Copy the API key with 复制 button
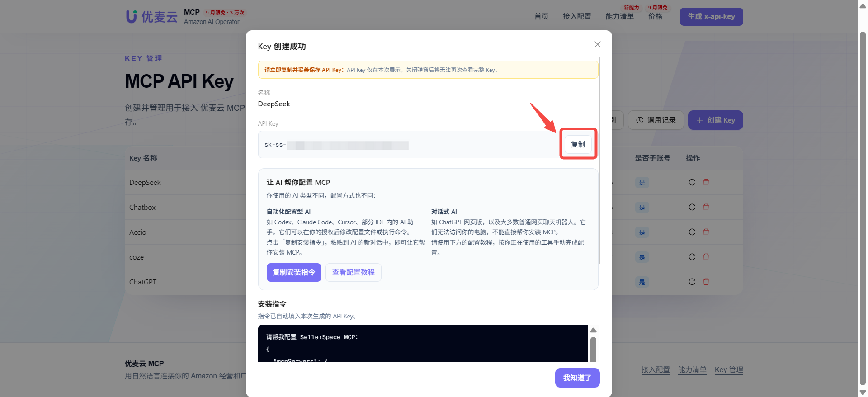This screenshot has width=868, height=397. pos(578,144)
